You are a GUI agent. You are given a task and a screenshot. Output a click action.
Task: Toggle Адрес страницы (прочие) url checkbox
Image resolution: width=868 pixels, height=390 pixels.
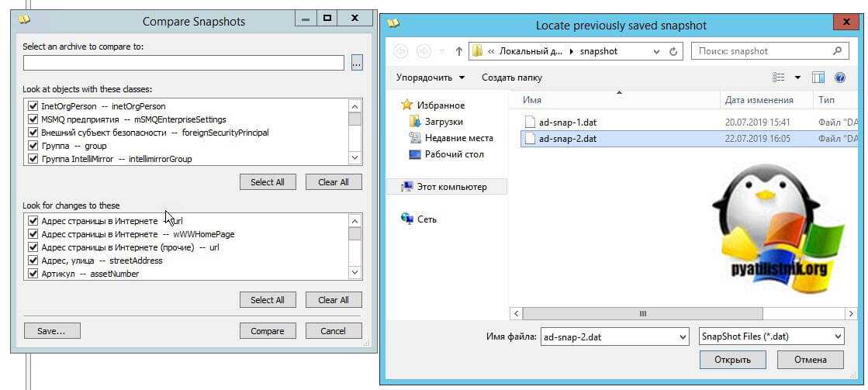(x=32, y=247)
